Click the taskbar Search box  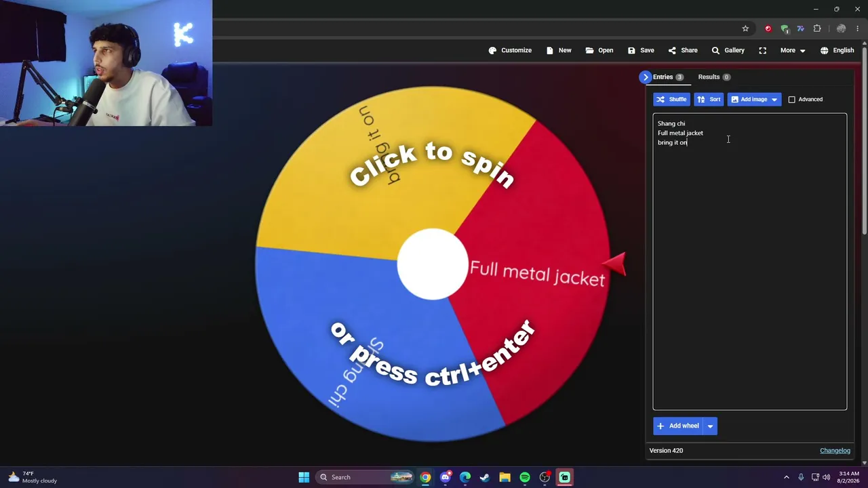(366, 477)
